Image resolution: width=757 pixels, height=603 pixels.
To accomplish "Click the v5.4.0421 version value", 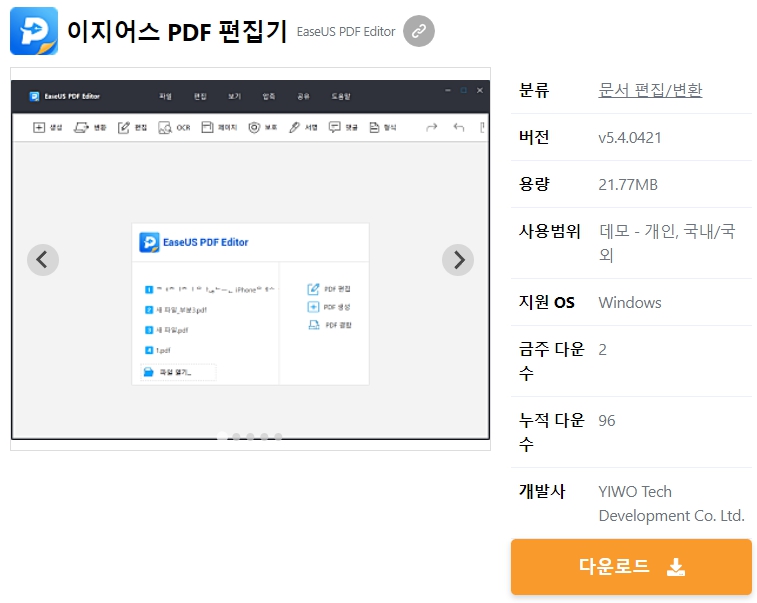I will coord(630,138).
